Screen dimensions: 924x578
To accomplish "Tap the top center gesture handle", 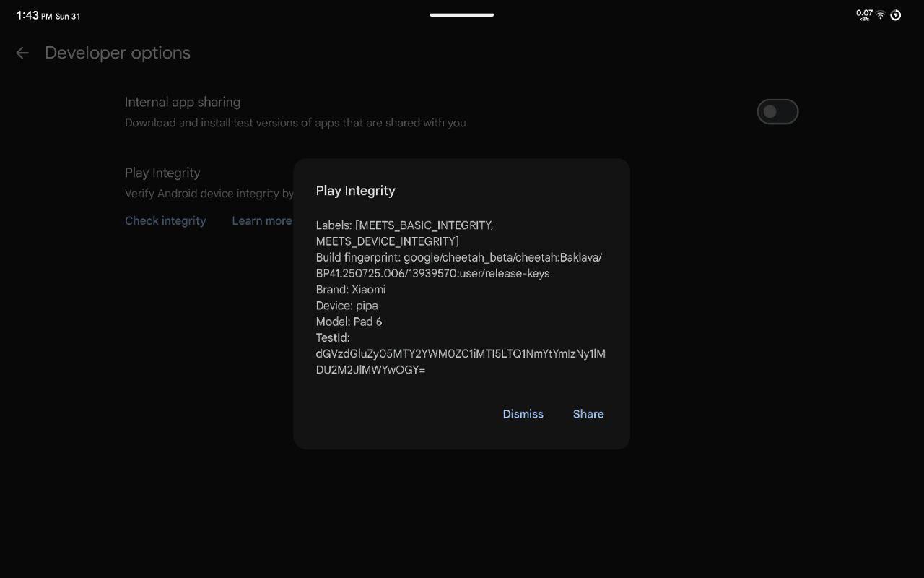I will [x=462, y=14].
